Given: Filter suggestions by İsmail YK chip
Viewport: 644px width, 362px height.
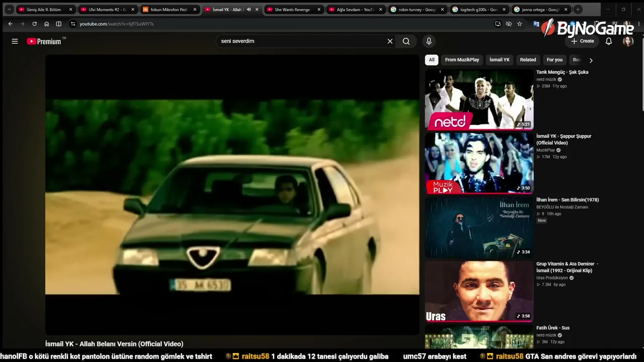Looking at the screenshot, I should pyautogui.click(x=500, y=60).
